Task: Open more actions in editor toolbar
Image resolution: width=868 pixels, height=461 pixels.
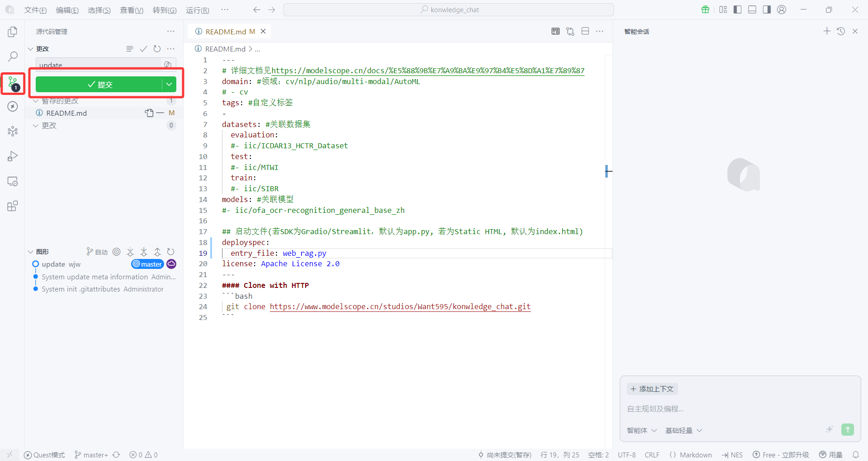Action: (600, 31)
